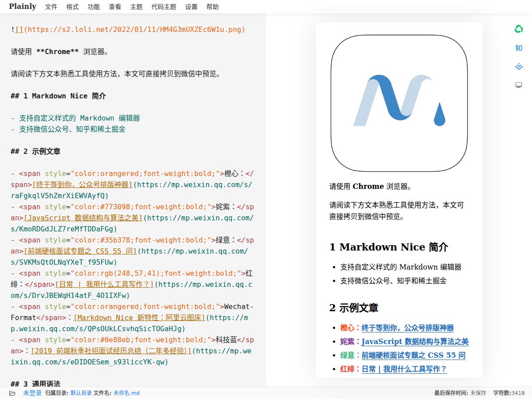Open the 设置 menu
Screen dimensions: 532x399
pyautogui.click(x=192, y=7)
